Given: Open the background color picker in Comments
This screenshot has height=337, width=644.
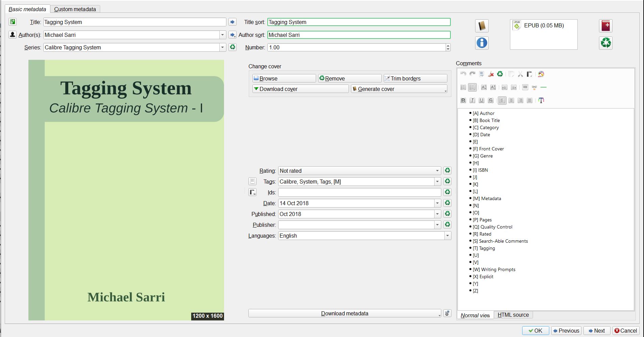Looking at the screenshot, I should point(541,74).
